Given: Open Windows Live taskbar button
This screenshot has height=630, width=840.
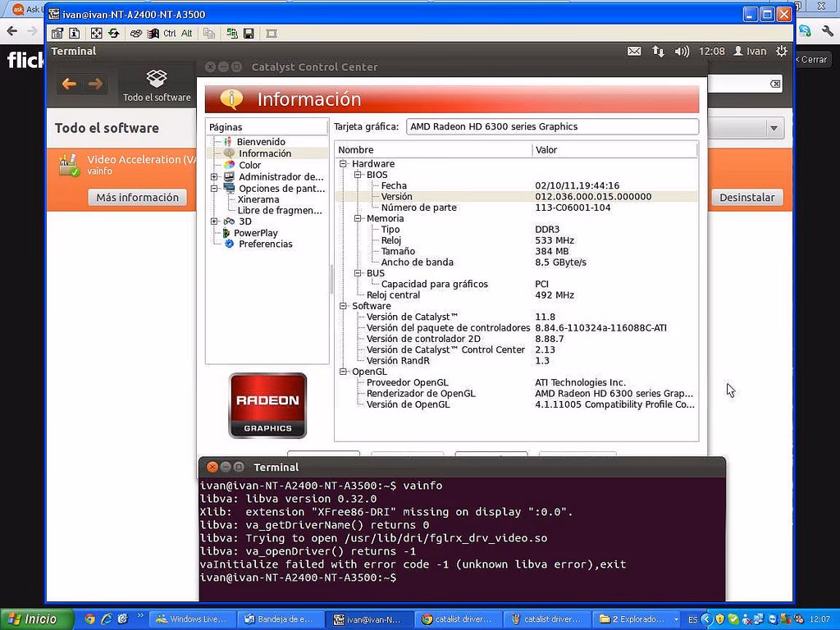Looking at the screenshot, I should click(x=191, y=619).
